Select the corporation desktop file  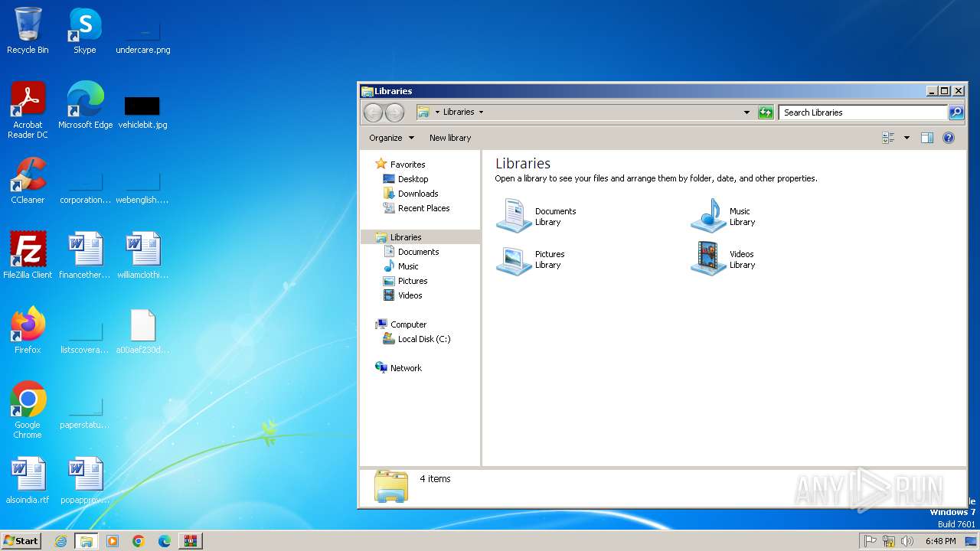(x=85, y=187)
